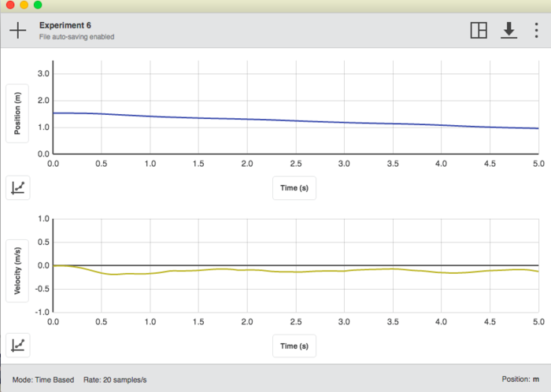Open the view layout options icon
Viewport: 551px width, 392px height.
478,31
